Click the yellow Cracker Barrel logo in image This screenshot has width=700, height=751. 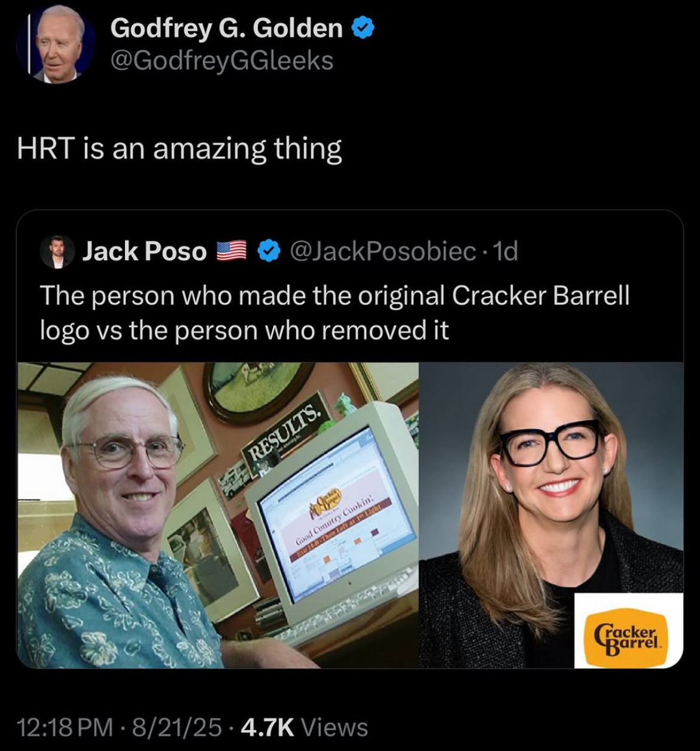(628, 631)
